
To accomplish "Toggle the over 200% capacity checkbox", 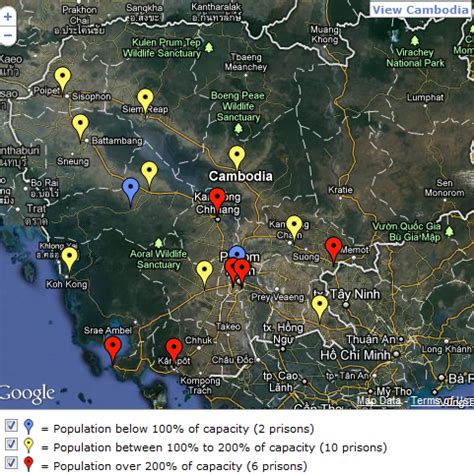I will tap(11, 463).
